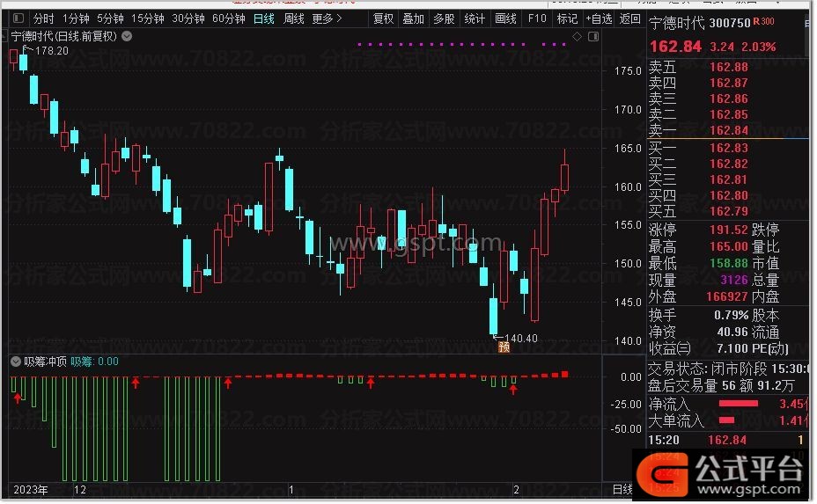This screenshot has height=504, width=817.
Task: Click the 返回 back button
Action: 630,18
